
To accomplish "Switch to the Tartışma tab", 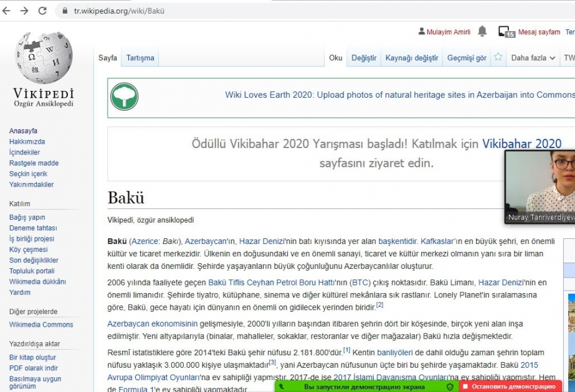I will tap(140, 57).
